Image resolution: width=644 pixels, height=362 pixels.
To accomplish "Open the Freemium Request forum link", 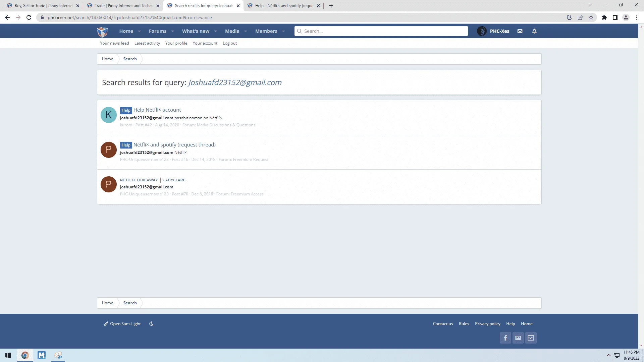I will [x=251, y=160].
